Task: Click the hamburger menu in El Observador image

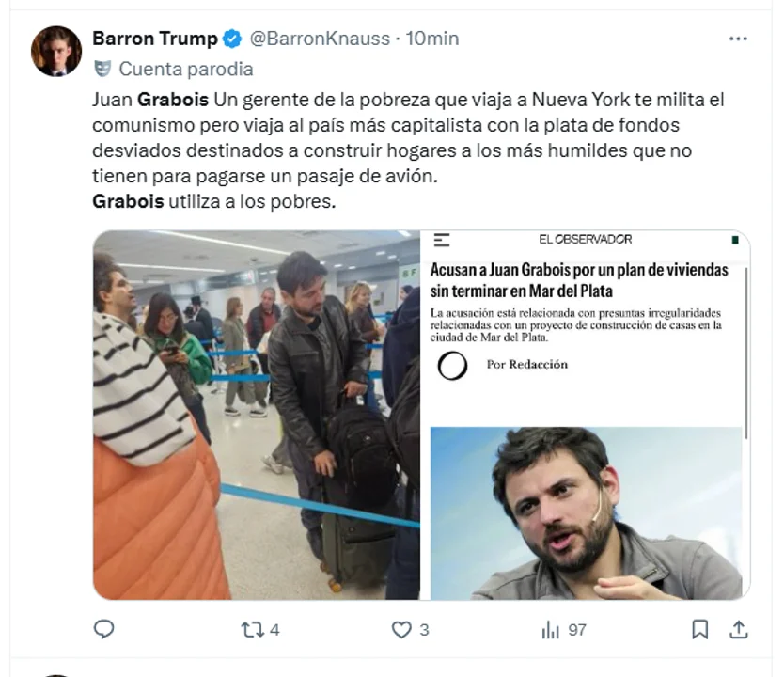Action: pyautogui.click(x=442, y=240)
